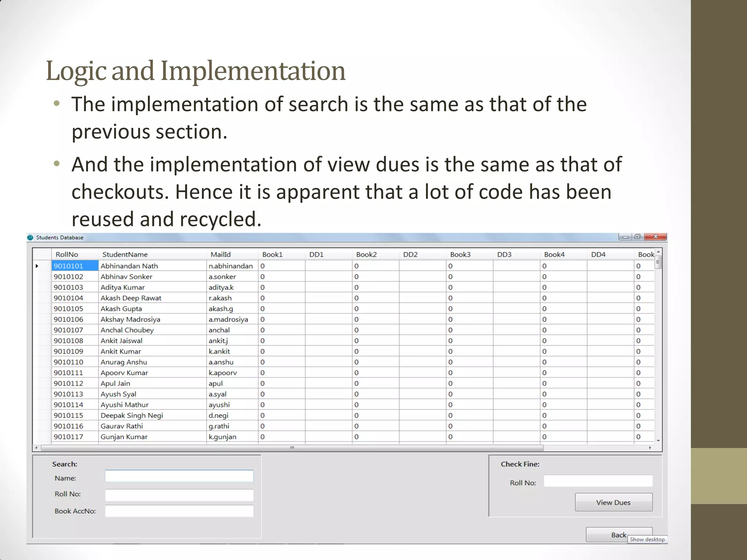The height and width of the screenshot is (560, 747).
Task: Click mail id n.abhinandan
Action: point(231,266)
